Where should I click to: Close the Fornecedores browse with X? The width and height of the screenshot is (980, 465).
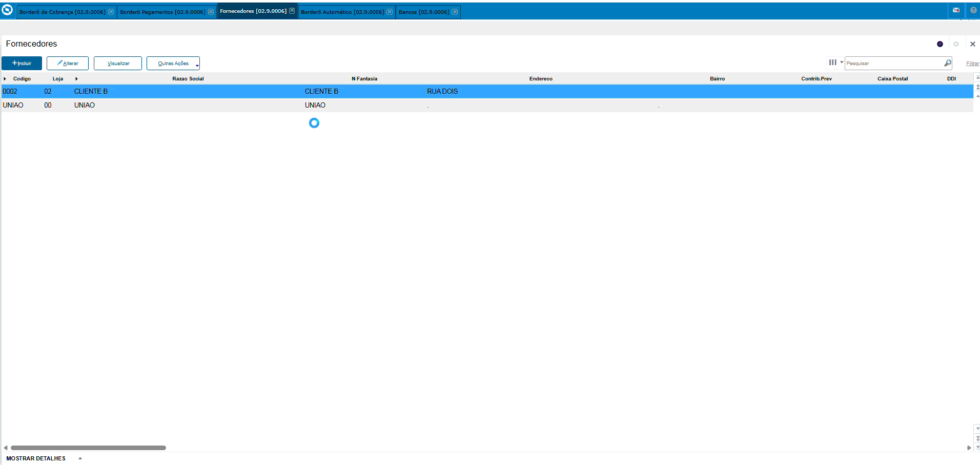973,44
